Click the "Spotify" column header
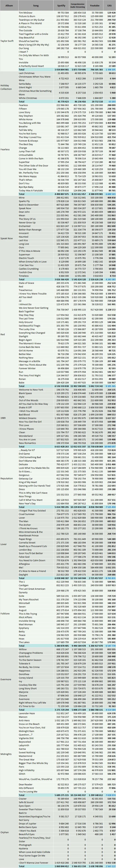The image size is (116, 868). [61, 6]
